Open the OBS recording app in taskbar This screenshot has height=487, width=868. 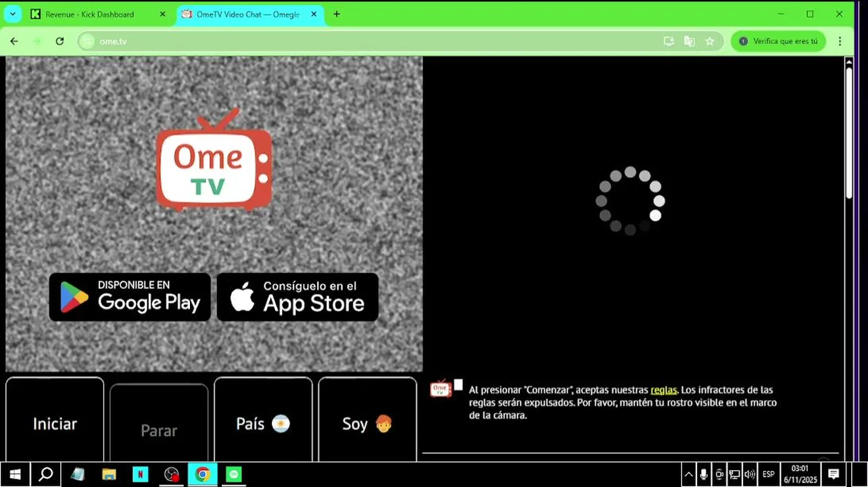(x=172, y=474)
